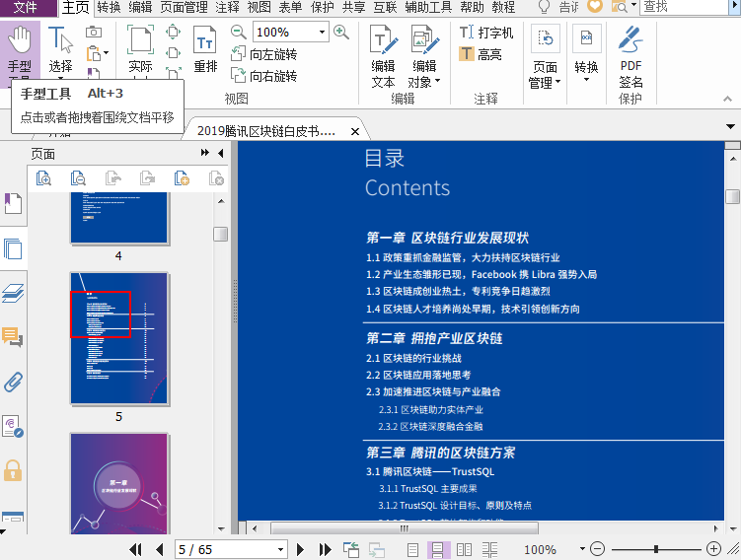Activate the Hand tool (手型工具)
Viewport: 741px width, 560px height.
click(20, 53)
